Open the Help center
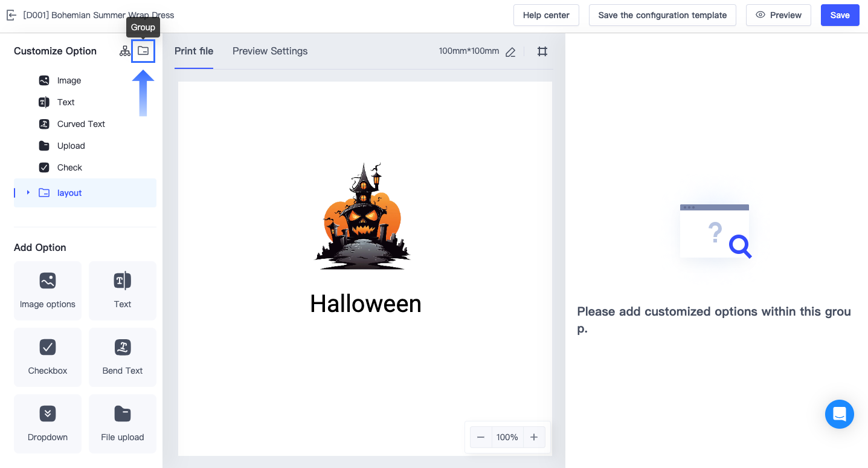The height and width of the screenshot is (468, 868). [546, 15]
